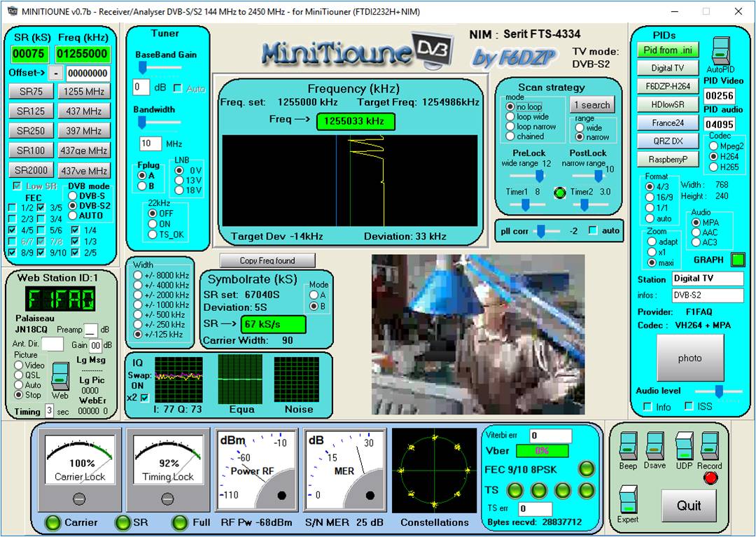This screenshot has width=756, height=537.
Task: Toggle the Dsave switch
Action: click(655, 446)
